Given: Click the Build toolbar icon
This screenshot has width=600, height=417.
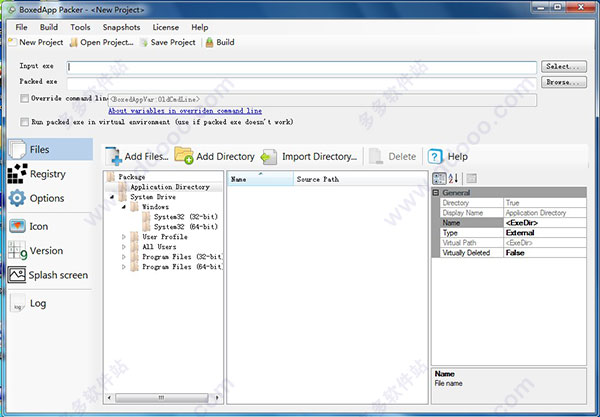Looking at the screenshot, I should (210, 42).
